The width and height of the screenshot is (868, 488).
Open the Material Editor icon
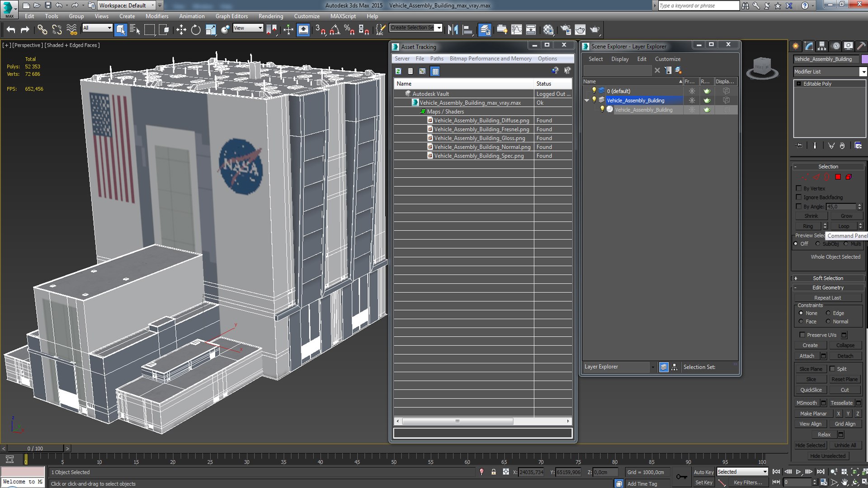(x=548, y=30)
